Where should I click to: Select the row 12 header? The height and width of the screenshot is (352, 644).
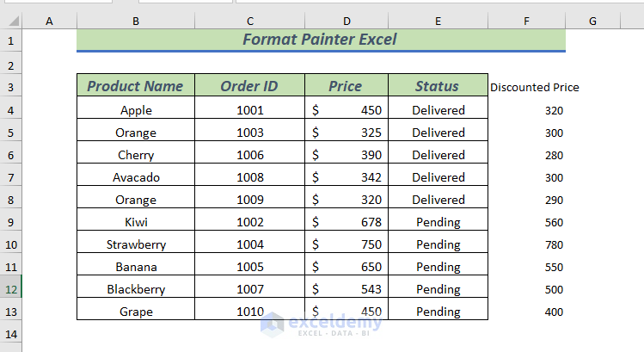coord(10,289)
